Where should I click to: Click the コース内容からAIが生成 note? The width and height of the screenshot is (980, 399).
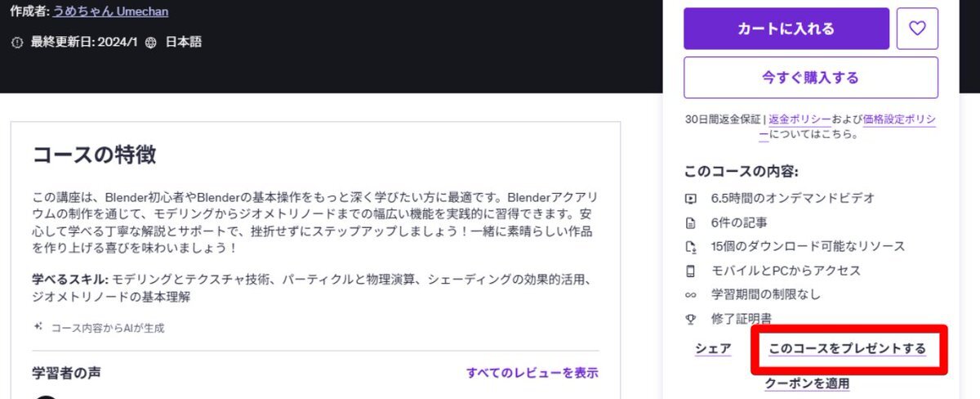pos(108,328)
